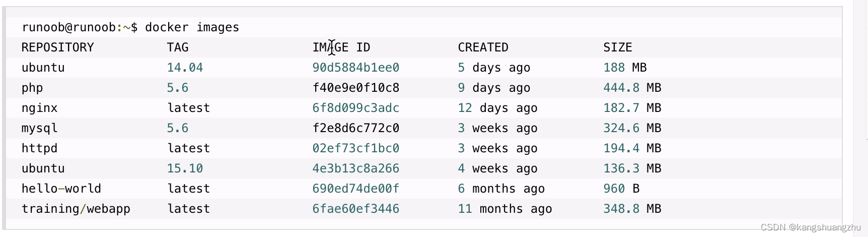Click the CSDN @kangshuangzhu watermark
This screenshot has height=237, width=868.
click(811, 227)
